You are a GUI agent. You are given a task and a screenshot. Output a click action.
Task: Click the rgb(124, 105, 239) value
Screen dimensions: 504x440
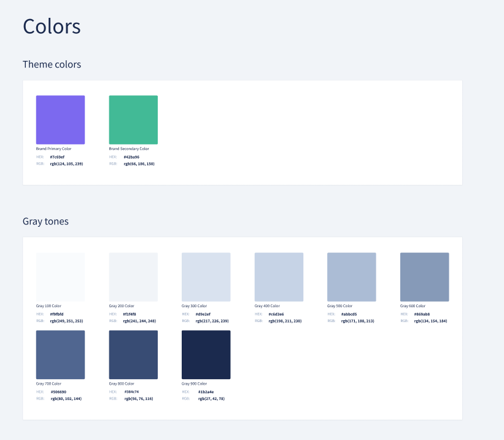point(66,164)
